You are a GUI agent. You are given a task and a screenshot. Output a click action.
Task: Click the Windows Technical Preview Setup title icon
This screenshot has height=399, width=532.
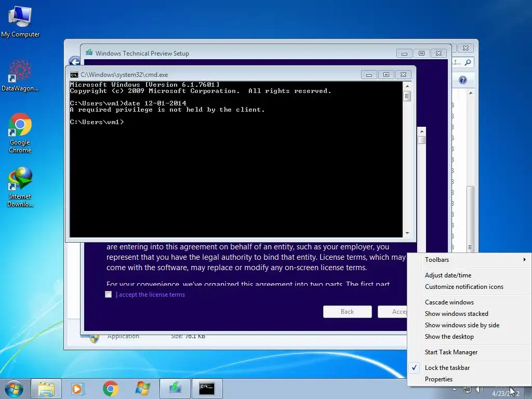[x=89, y=52]
